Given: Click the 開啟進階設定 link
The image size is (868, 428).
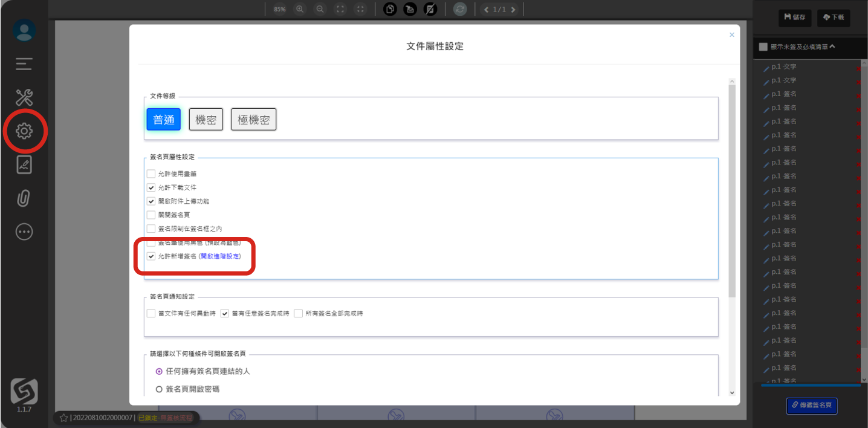Looking at the screenshot, I should point(220,256).
